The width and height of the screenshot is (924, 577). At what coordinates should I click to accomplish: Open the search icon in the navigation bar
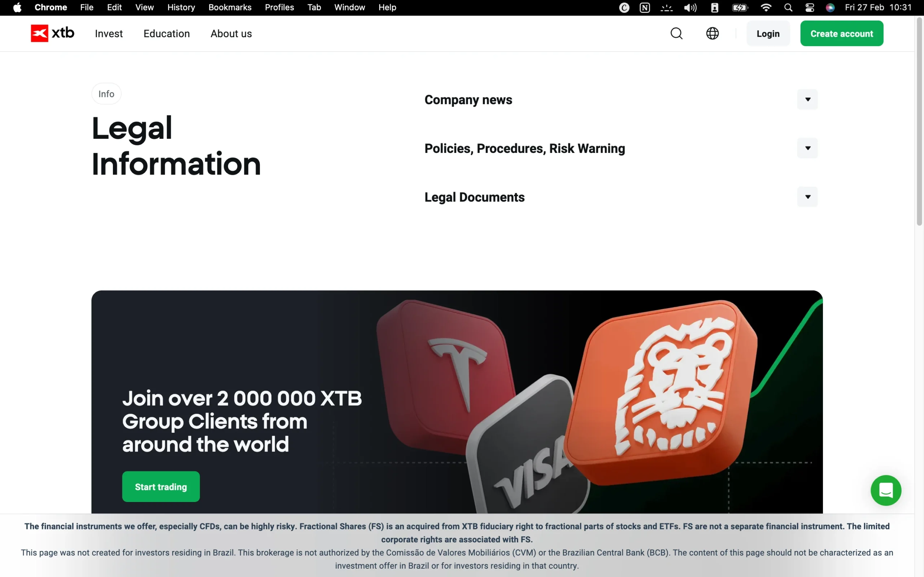point(676,33)
